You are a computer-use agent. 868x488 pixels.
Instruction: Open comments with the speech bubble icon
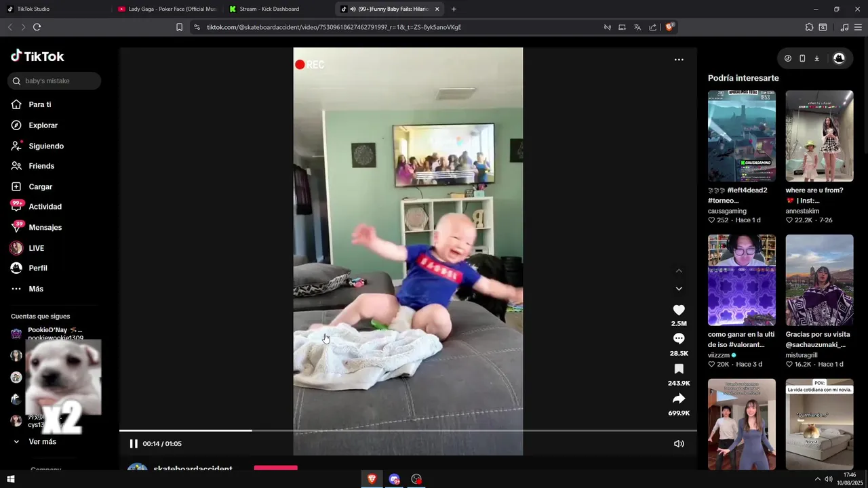pos(679,339)
